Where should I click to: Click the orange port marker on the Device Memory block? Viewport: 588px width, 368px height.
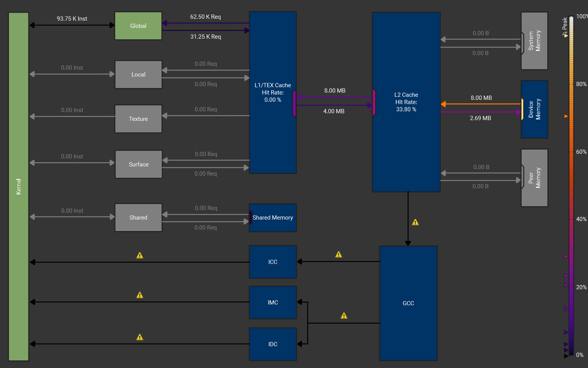tap(522, 109)
